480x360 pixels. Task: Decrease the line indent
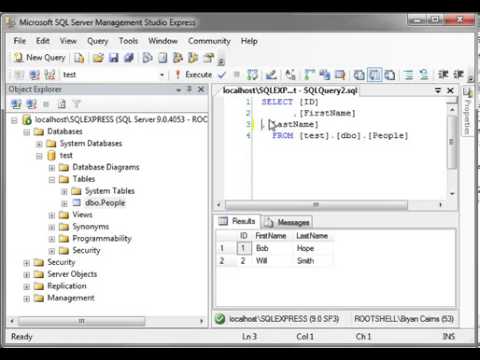443,75
